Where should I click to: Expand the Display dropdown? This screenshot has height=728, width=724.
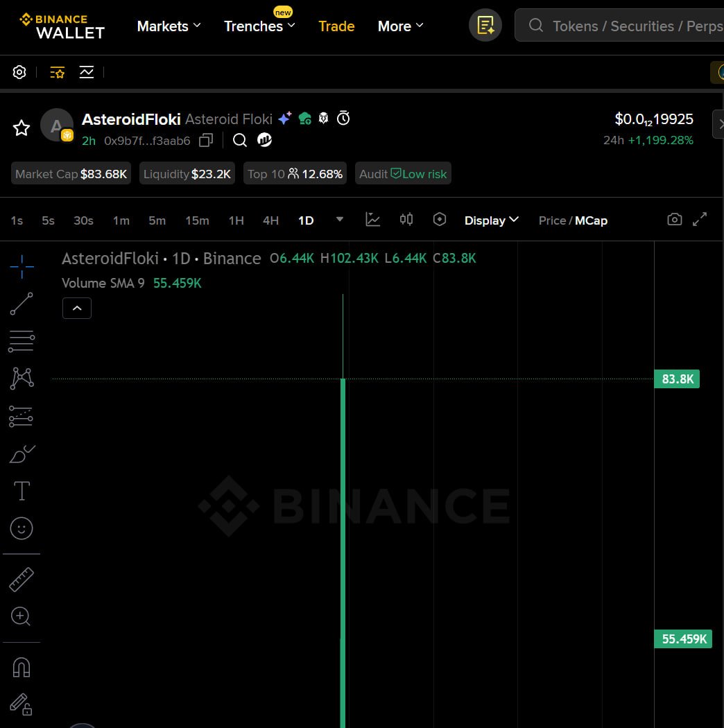pyautogui.click(x=492, y=220)
